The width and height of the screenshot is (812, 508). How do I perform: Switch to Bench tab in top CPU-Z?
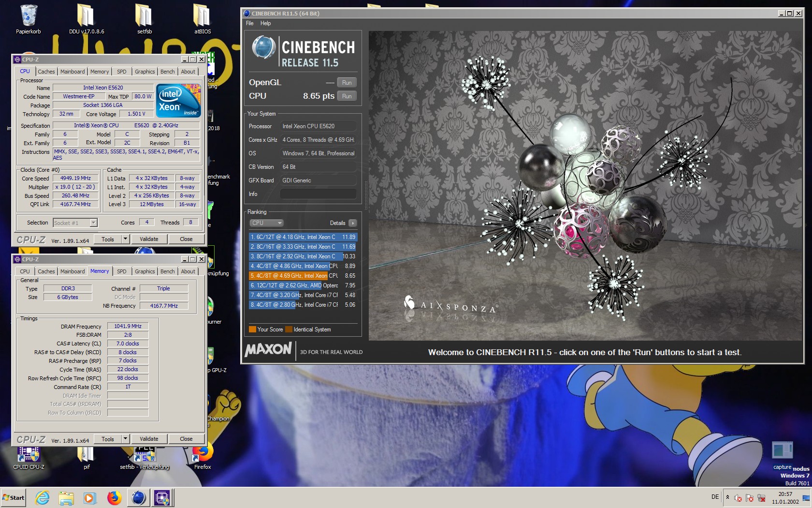coord(168,72)
